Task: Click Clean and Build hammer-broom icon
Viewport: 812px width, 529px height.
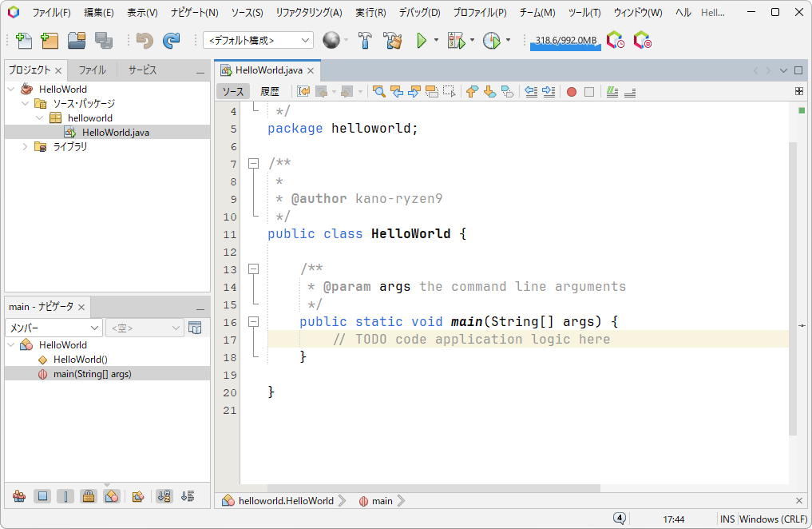Action: [x=393, y=40]
